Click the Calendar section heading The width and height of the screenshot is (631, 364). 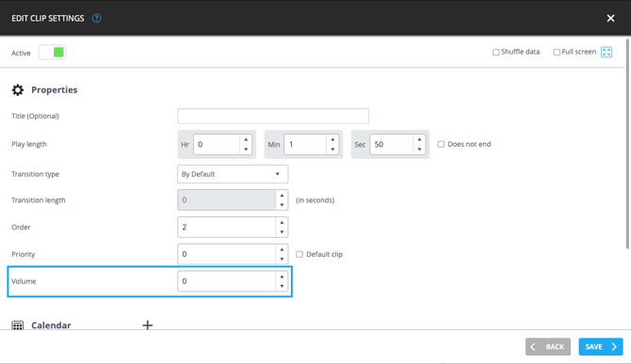tap(51, 325)
